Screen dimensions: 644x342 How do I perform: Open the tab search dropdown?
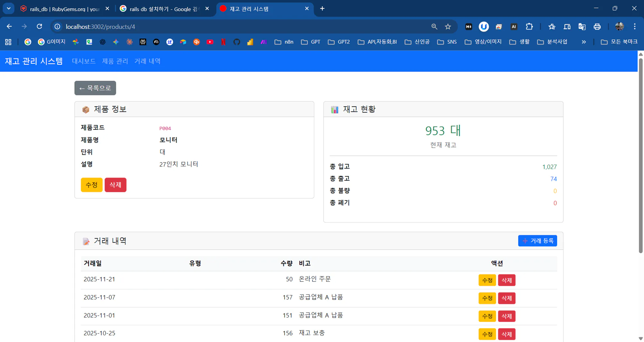[8, 8]
